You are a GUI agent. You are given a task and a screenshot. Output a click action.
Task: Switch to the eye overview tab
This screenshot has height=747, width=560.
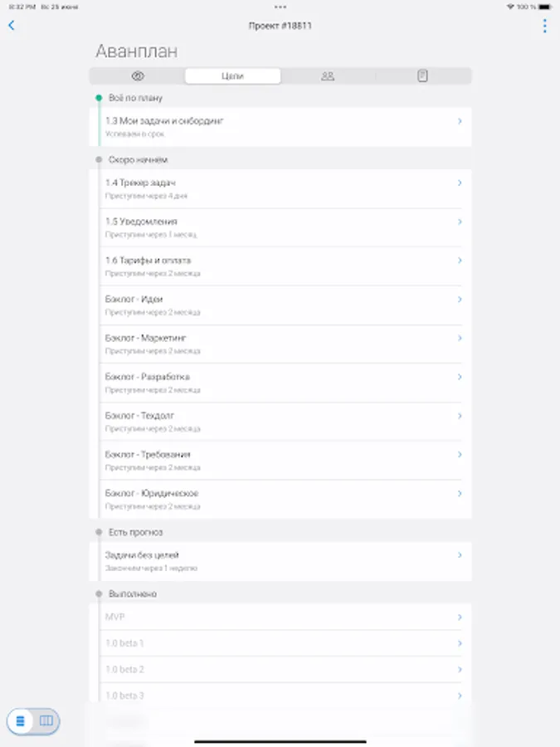point(138,76)
